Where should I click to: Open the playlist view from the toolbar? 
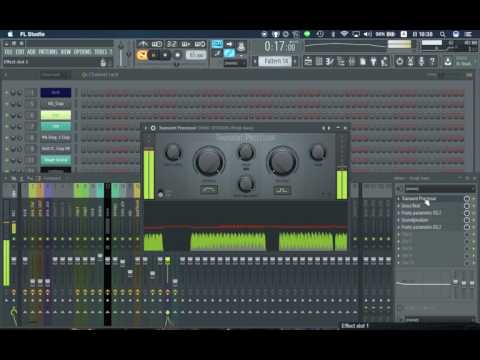click(x=308, y=61)
